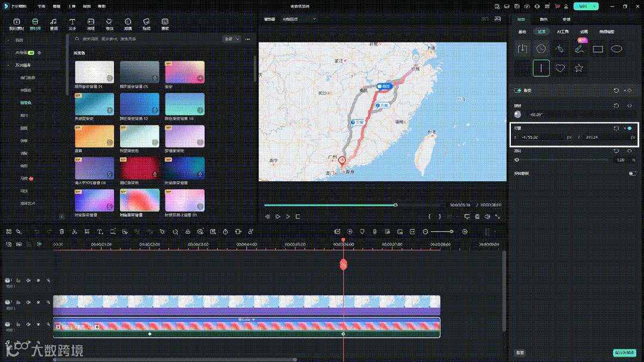The image size is (644, 362).
Task: Toggle the Mask (蒙版) enable switch
Action: click(517, 90)
